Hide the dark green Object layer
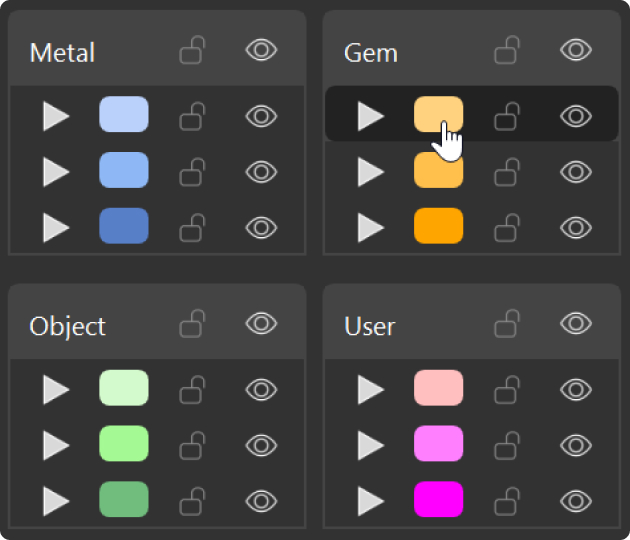Image resolution: width=630 pixels, height=540 pixels. [x=261, y=499]
